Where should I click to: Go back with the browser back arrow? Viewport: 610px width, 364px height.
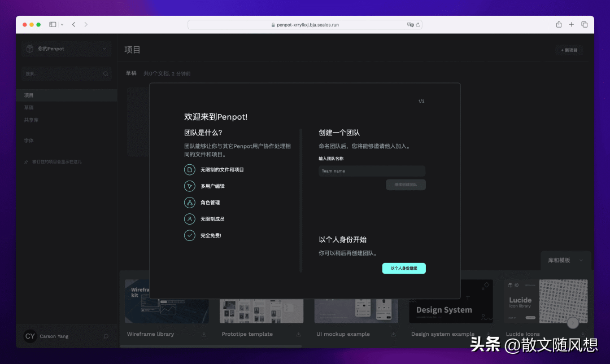tap(73, 24)
